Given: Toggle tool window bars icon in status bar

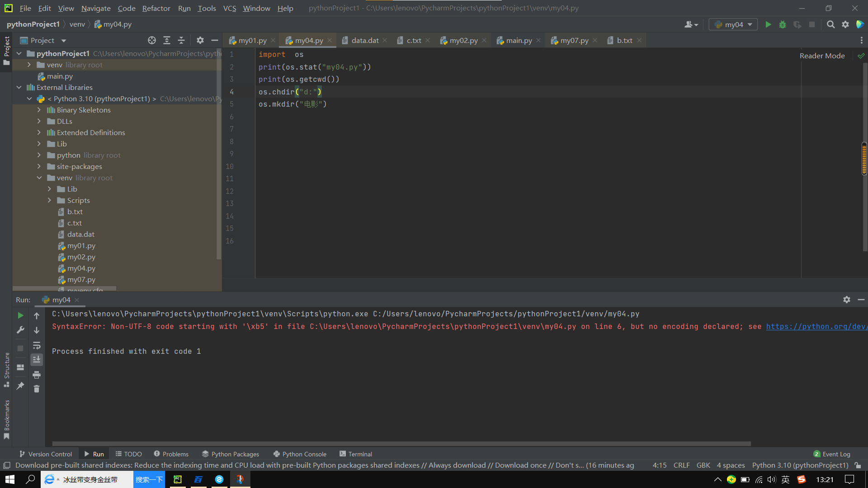Looking at the screenshot, I should coord(7,465).
